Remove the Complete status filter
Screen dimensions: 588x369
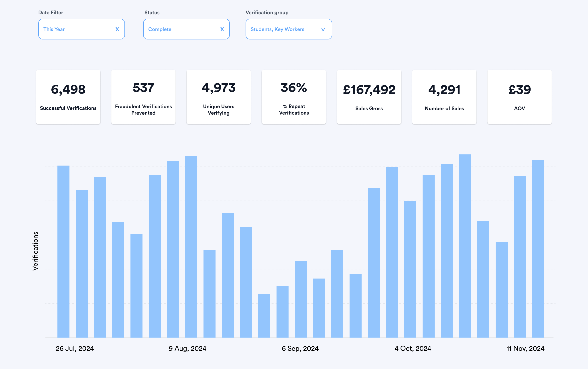[222, 29]
